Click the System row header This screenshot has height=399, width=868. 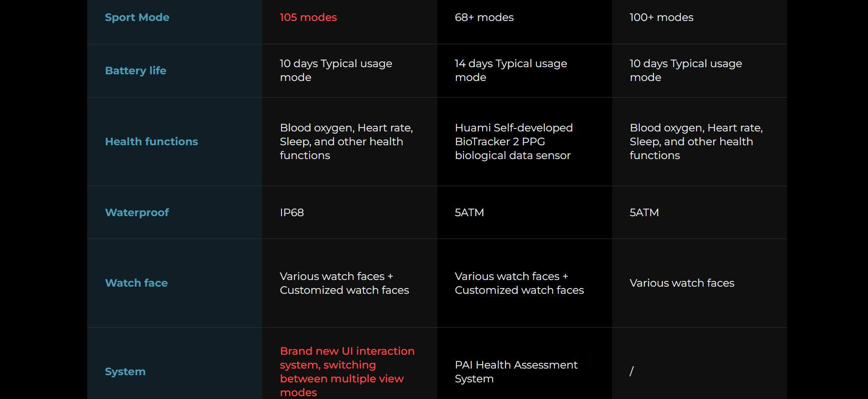coord(125,371)
